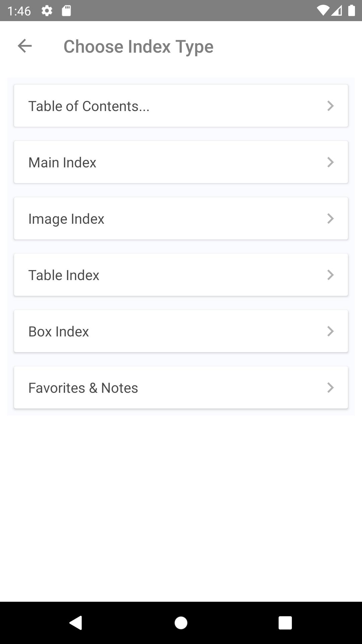Tap the Android home circle button
This screenshot has height=644, width=362.
coord(181,623)
